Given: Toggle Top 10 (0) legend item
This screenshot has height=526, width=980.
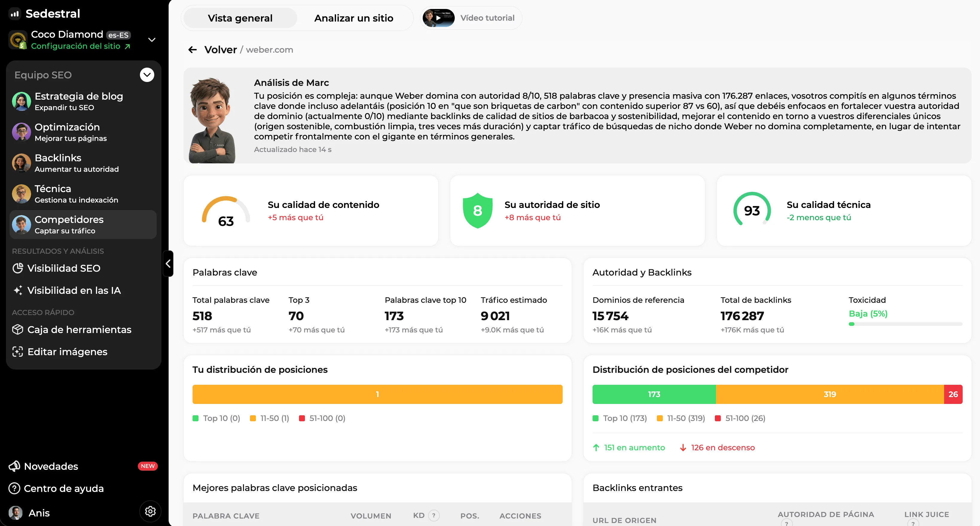Looking at the screenshot, I should 216,418.
